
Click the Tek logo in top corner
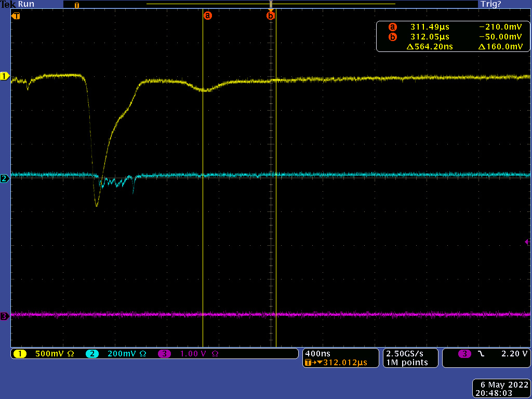[8, 4]
